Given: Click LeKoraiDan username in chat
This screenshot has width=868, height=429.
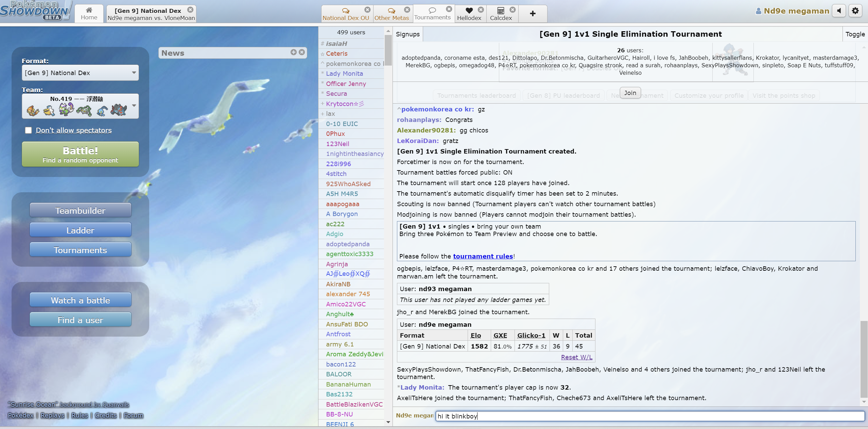Looking at the screenshot, I should (x=418, y=141).
